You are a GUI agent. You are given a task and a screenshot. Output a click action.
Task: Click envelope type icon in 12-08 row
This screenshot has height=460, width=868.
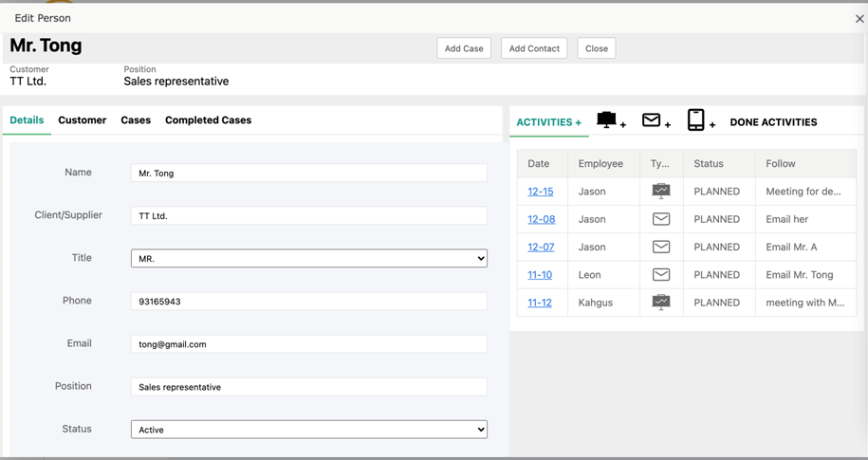point(661,219)
